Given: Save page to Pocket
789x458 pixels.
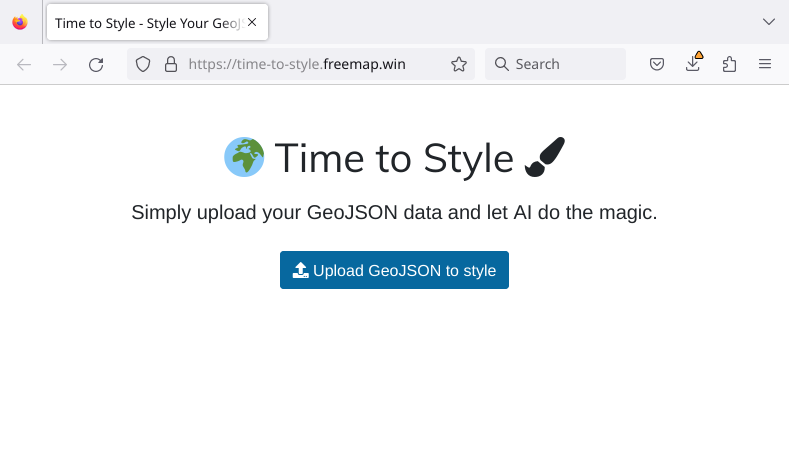Looking at the screenshot, I should point(657,64).
